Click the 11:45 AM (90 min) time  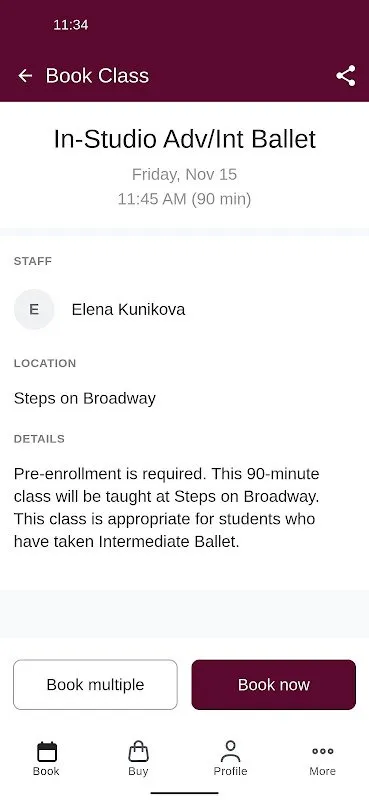tap(185, 199)
